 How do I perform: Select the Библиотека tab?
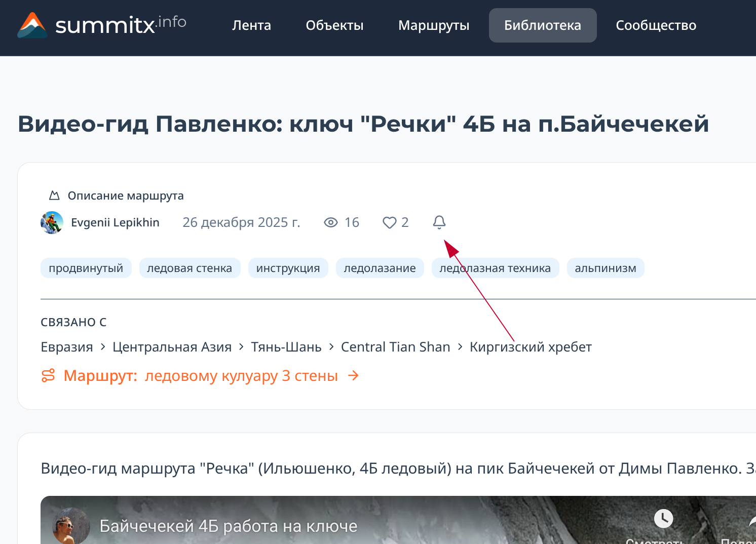542,25
